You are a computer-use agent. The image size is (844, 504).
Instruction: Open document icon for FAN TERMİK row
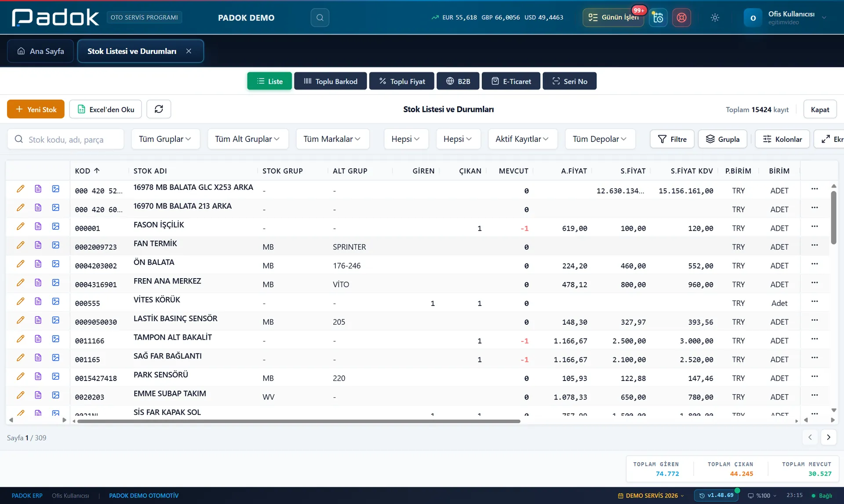(38, 245)
